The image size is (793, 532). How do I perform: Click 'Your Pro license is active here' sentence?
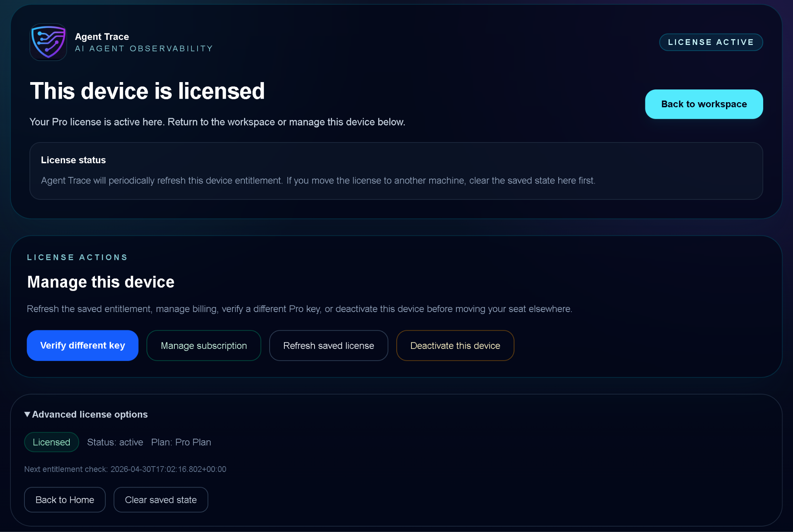point(217,122)
